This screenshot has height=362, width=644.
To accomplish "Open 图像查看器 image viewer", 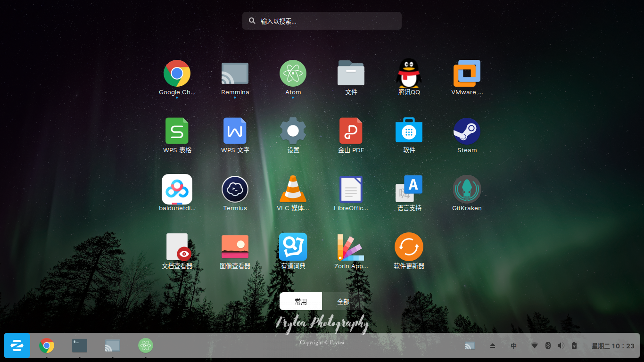I will pyautogui.click(x=235, y=247).
